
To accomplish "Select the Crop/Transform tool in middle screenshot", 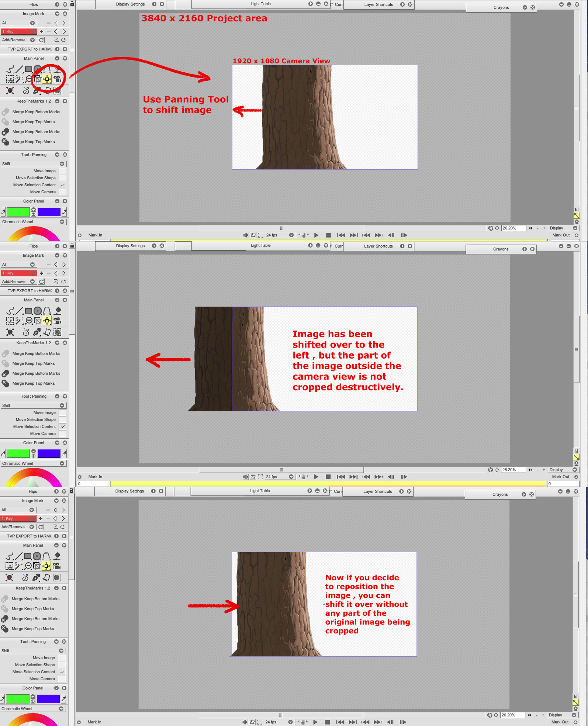I will (38, 321).
